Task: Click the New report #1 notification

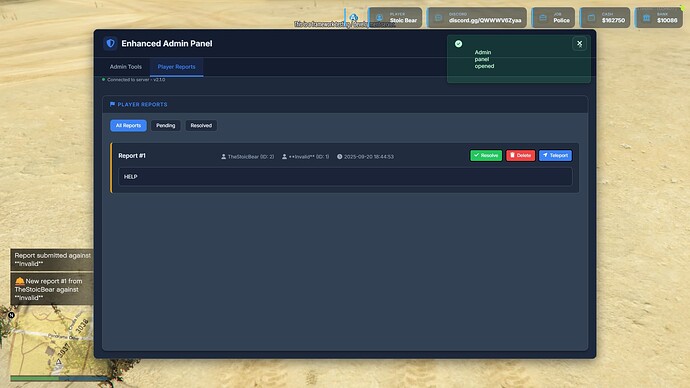Action: (52, 289)
